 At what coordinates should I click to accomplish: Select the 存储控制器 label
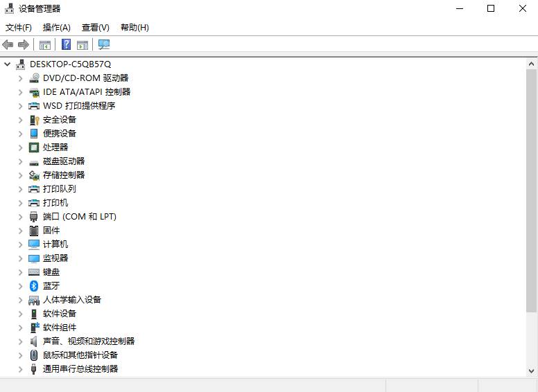(x=64, y=175)
